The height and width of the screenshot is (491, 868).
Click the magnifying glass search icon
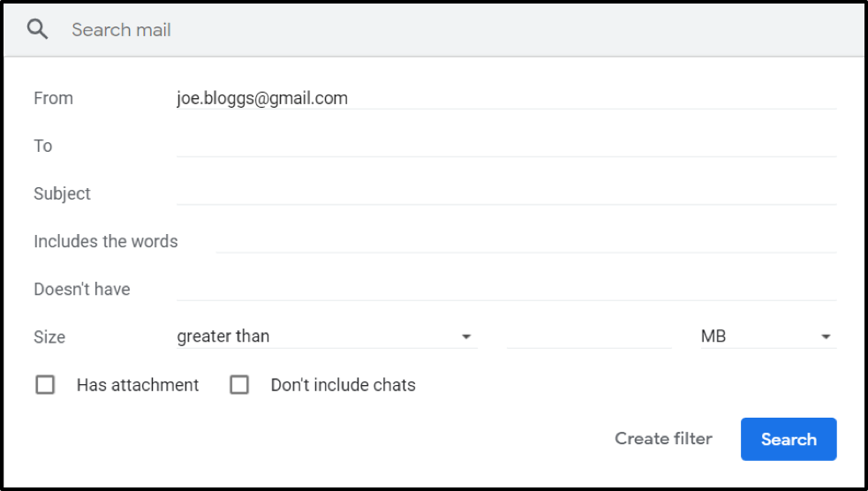[x=37, y=30]
